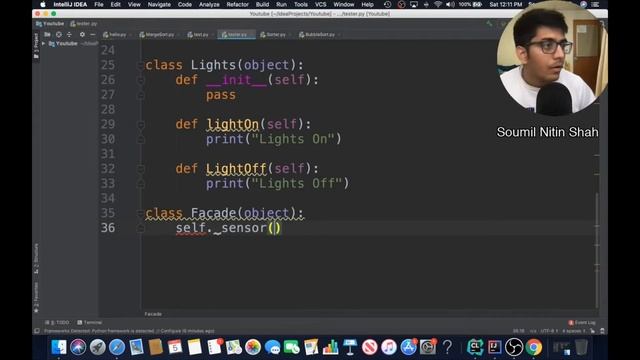Open Keynote from the Dock
The width and height of the screenshot is (640, 360).
[x=350, y=347]
